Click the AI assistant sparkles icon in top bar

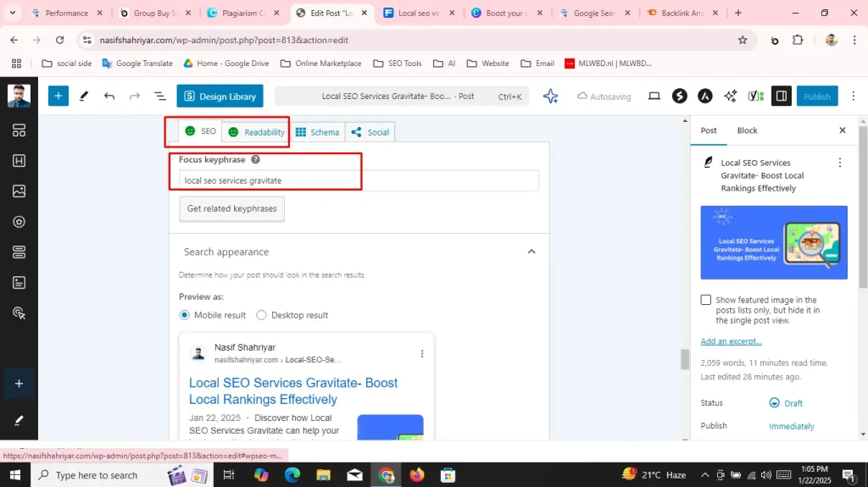coord(730,97)
